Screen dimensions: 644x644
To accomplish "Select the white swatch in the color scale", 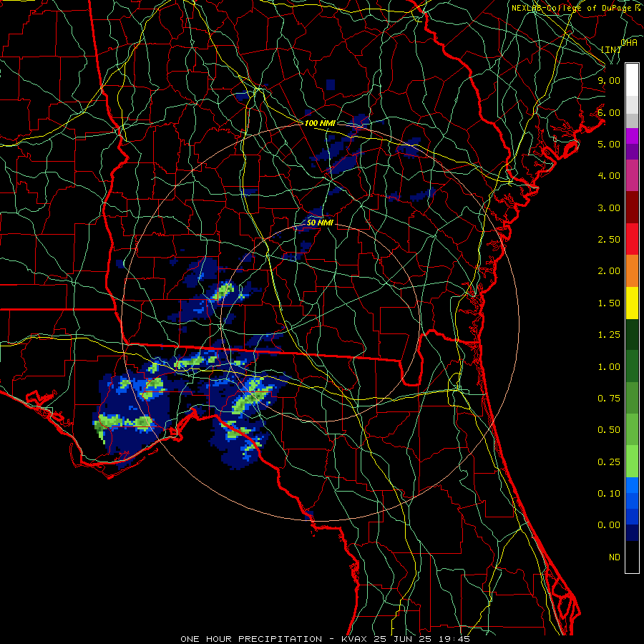I will click(632, 80).
